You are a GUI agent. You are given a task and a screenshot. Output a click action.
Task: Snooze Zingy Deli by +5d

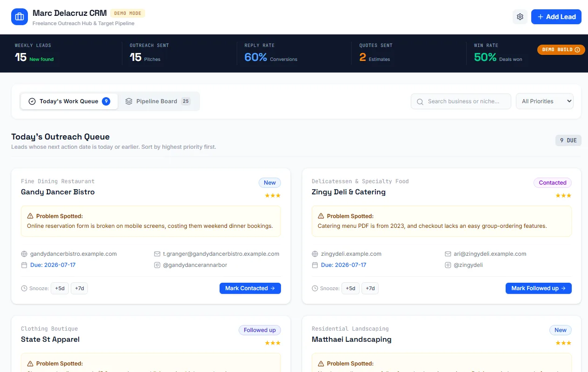click(350, 288)
